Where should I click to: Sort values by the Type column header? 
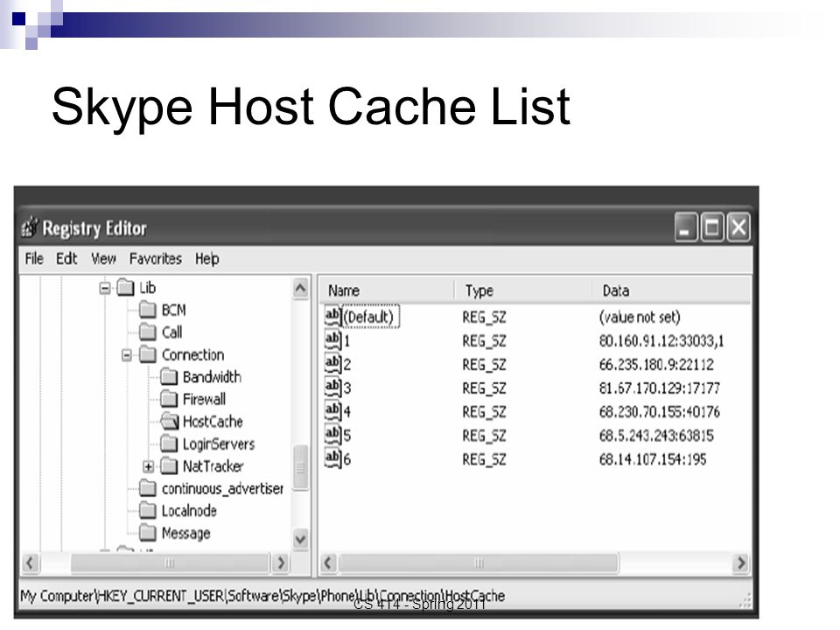[x=523, y=290]
